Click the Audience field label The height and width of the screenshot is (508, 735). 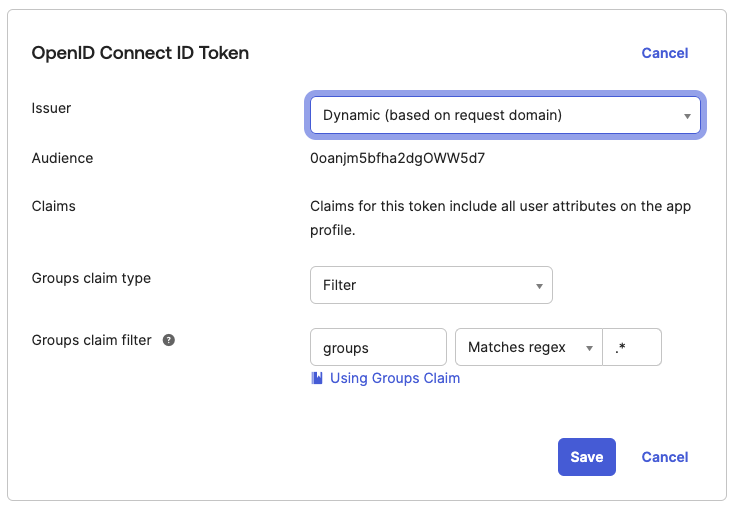[x=62, y=158]
